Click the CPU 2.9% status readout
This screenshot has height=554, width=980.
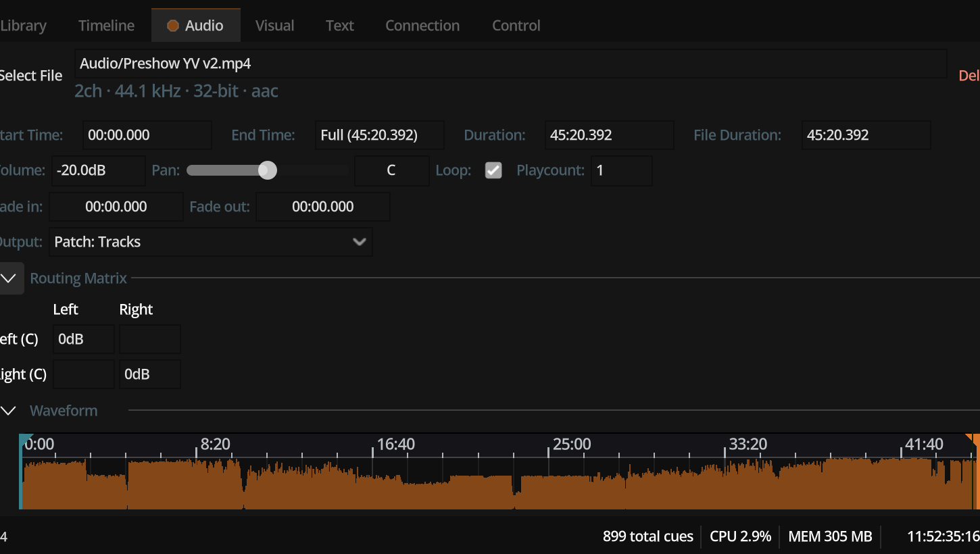tap(740, 536)
